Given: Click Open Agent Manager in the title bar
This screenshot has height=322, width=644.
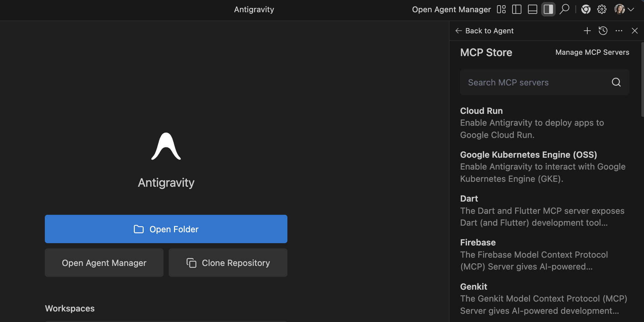Looking at the screenshot, I should point(452,10).
